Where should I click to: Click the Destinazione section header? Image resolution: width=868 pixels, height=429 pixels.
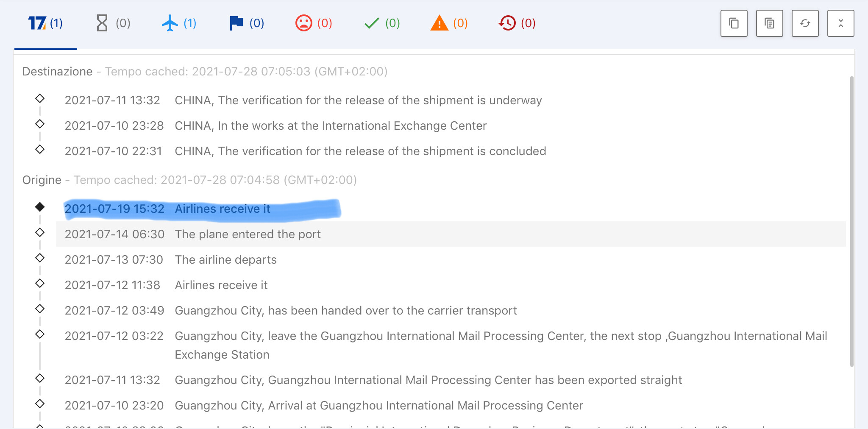[x=57, y=71]
